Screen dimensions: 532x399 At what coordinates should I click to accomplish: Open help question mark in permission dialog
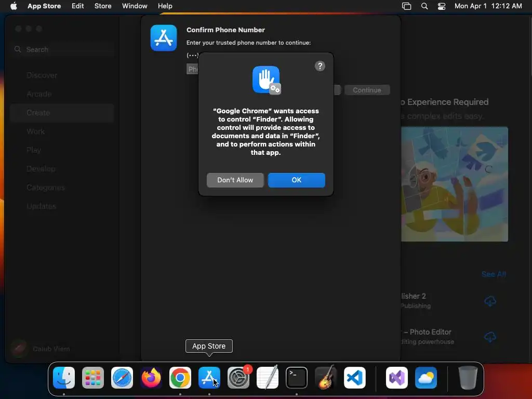click(x=320, y=66)
